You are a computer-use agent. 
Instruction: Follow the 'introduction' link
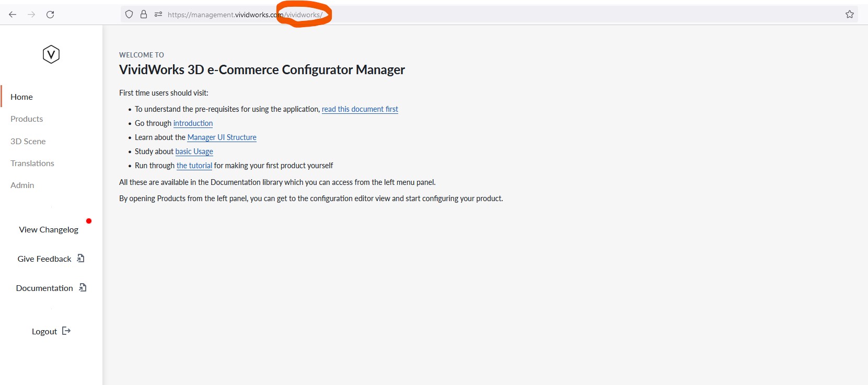[193, 123]
